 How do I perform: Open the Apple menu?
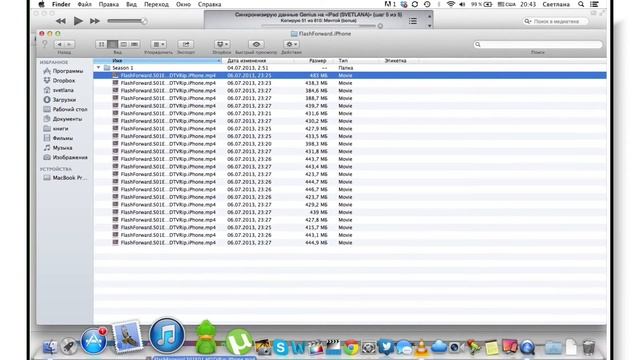click(41, 4)
